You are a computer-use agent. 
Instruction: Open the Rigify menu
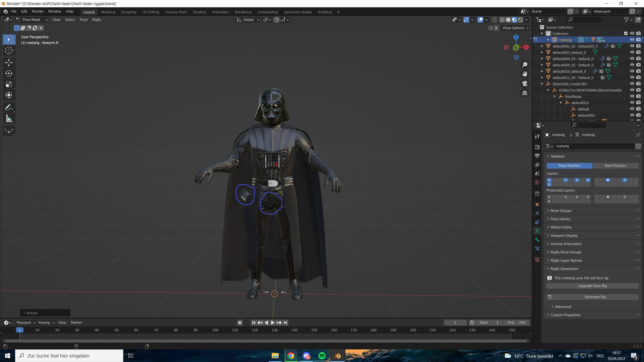[x=97, y=20]
